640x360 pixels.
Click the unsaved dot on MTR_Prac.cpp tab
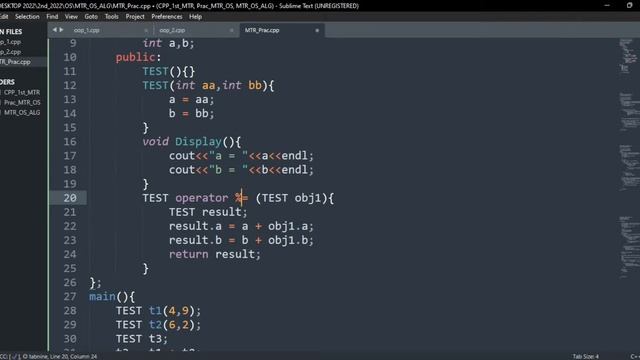(317, 30)
